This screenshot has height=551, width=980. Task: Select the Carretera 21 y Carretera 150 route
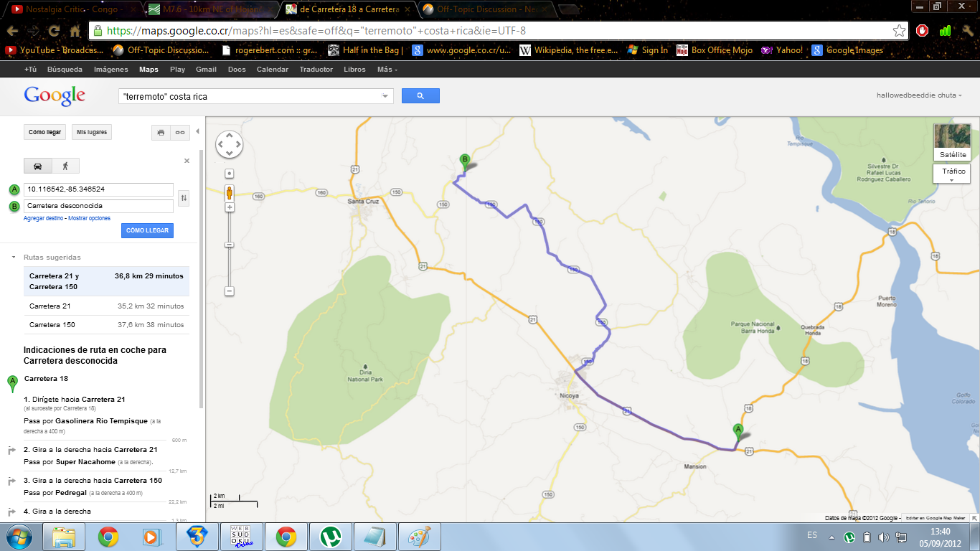point(106,281)
